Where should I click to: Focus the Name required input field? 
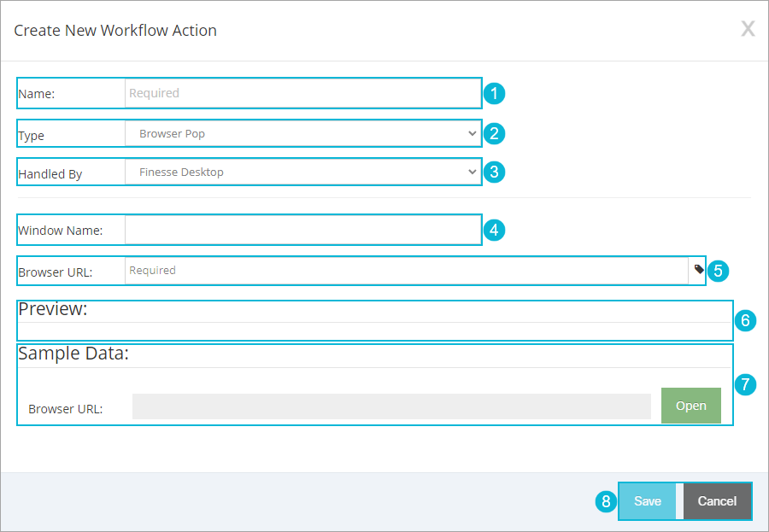click(x=302, y=93)
